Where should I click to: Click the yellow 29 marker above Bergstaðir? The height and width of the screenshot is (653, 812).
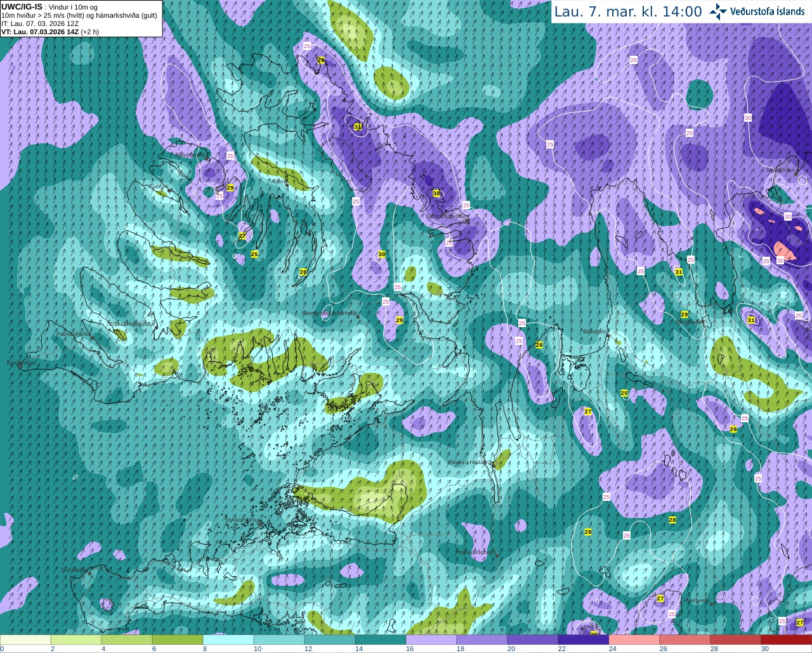[x=684, y=314]
